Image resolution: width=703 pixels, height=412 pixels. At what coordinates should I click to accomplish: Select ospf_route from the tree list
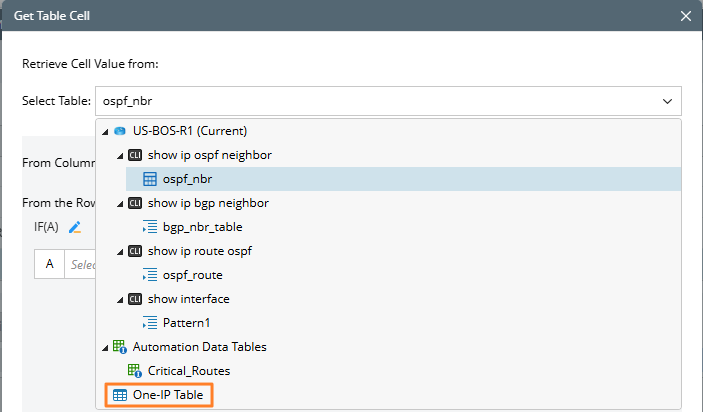click(192, 275)
